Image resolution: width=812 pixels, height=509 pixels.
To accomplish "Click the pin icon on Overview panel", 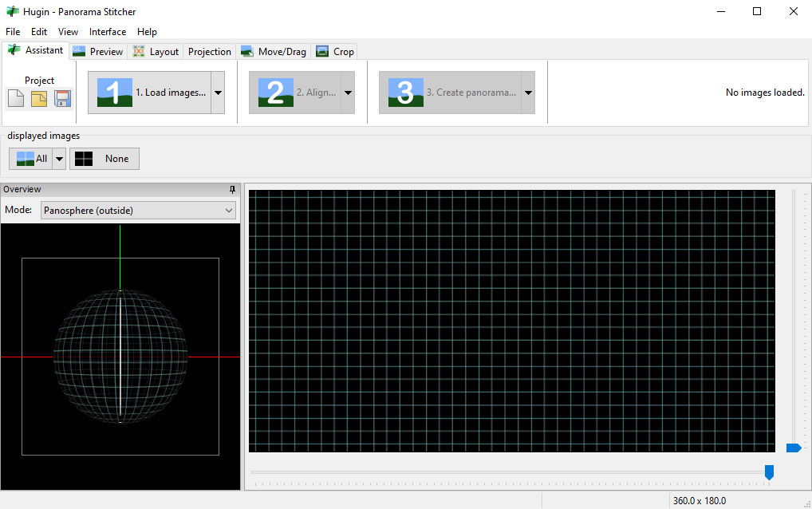I will click(232, 189).
